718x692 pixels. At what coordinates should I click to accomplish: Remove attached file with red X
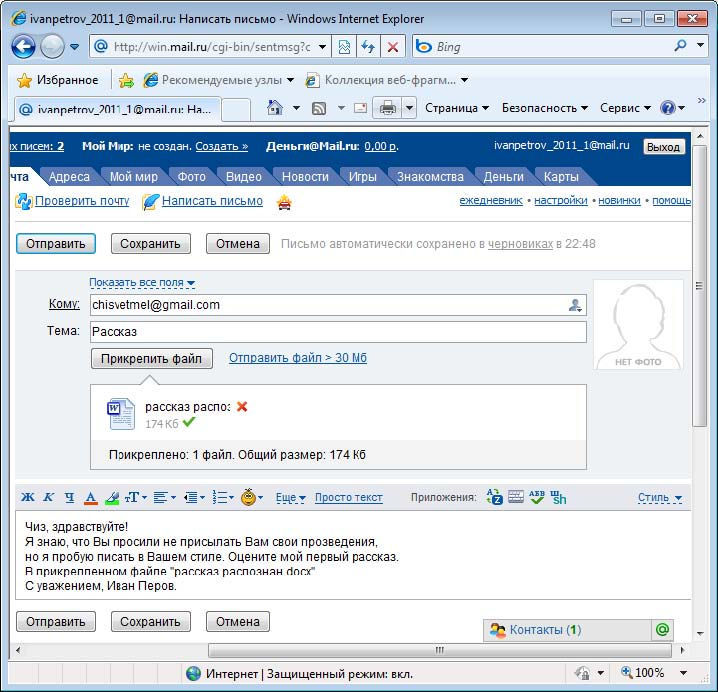tap(242, 407)
